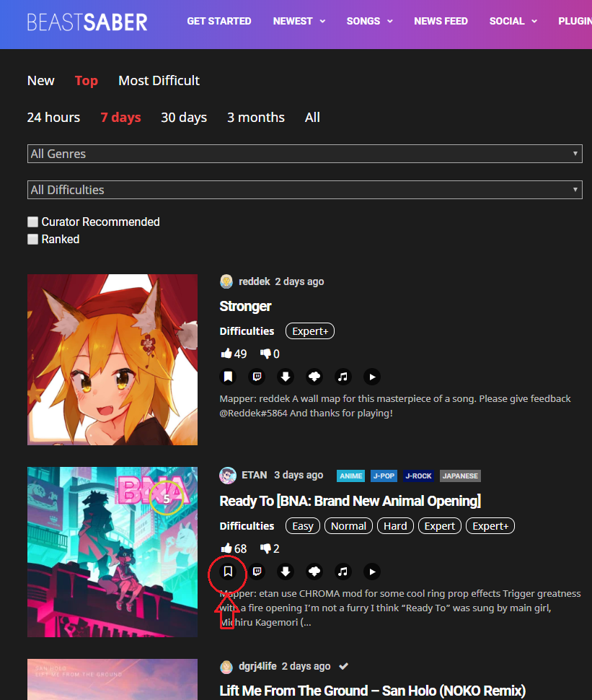Open Ready To BNA song title

(350, 501)
